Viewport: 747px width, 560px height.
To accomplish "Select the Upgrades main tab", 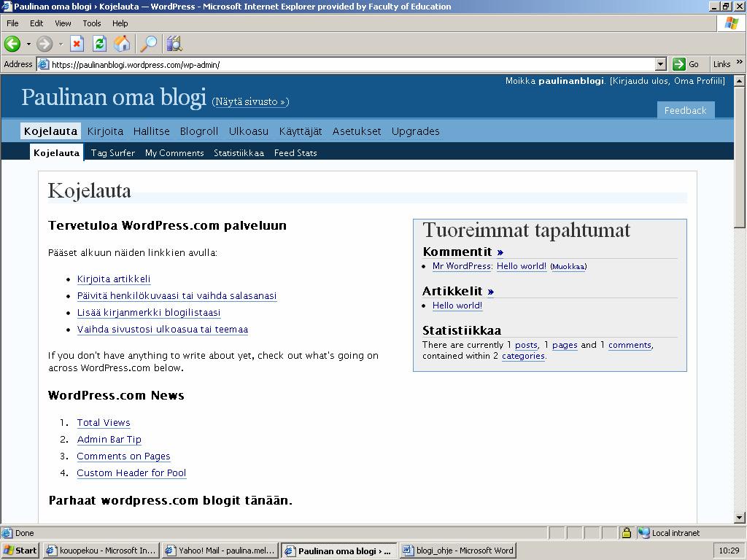I will tap(415, 131).
